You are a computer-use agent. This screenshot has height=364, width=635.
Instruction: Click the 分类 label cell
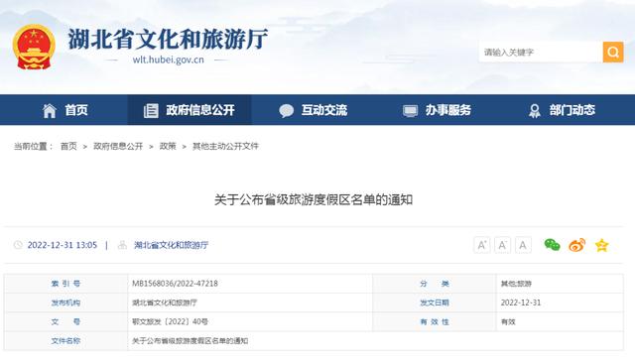(435, 284)
